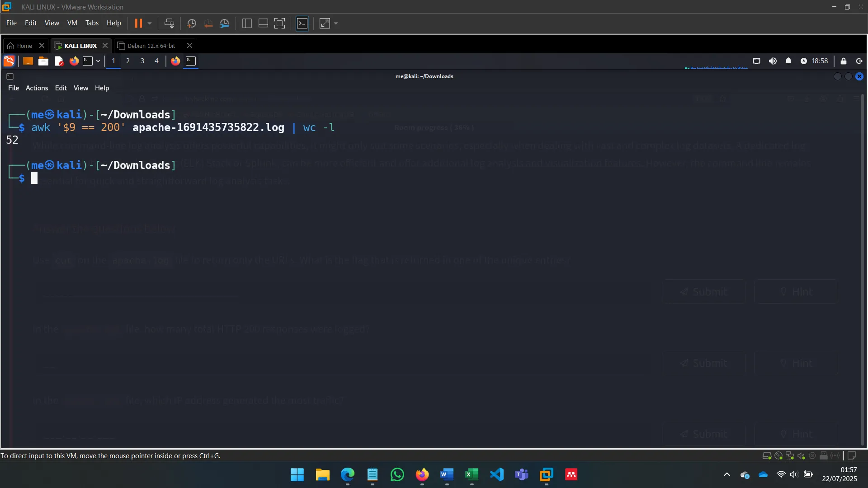Revert the VM to its last snapshot
This screenshot has height=488, width=868.
(x=208, y=23)
